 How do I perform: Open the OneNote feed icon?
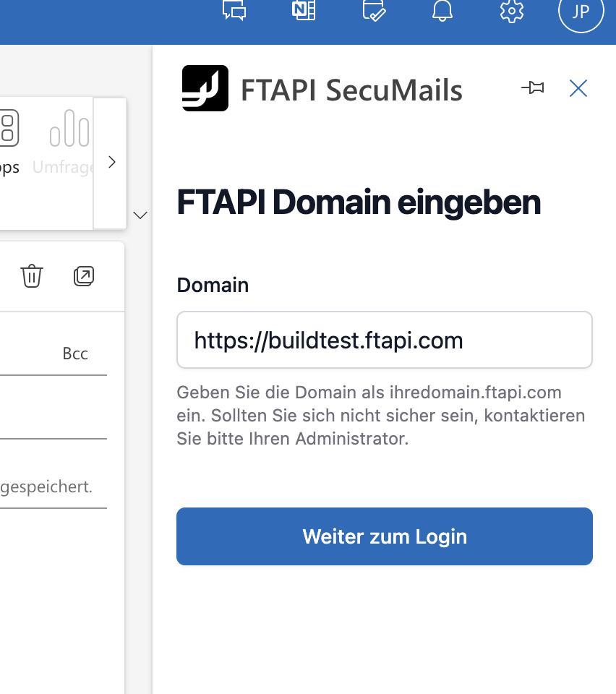click(304, 11)
